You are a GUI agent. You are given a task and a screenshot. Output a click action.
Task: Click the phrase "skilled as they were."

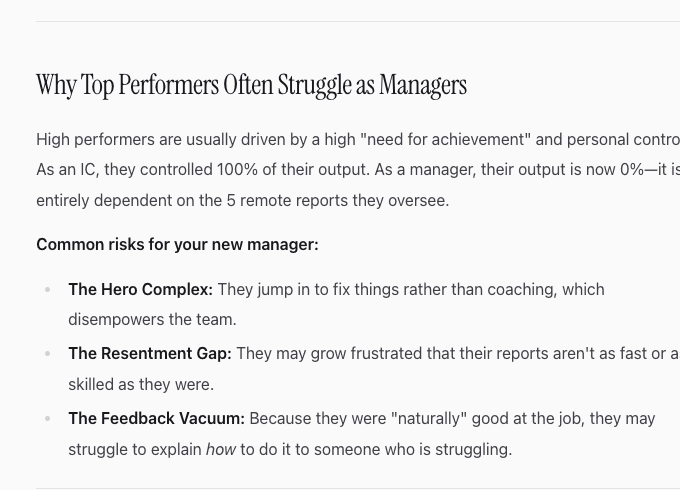(x=141, y=385)
